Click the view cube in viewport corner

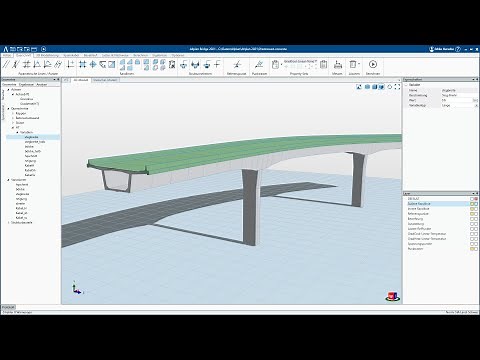[x=392, y=296]
